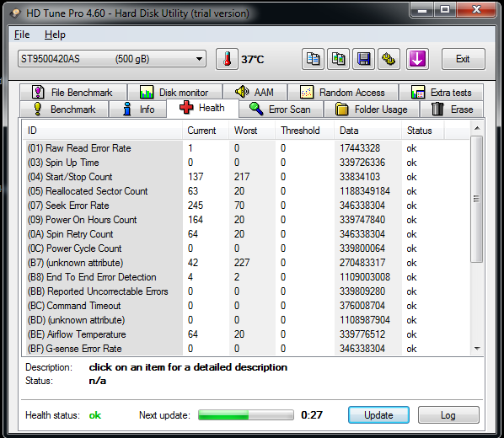
Task: Open the File menu
Action: coord(22,35)
